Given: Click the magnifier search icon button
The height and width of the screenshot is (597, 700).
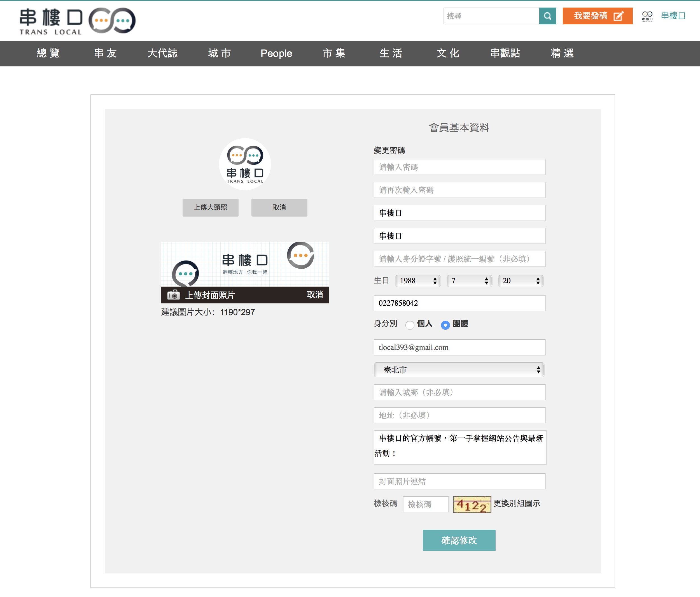Looking at the screenshot, I should [547, 16].
